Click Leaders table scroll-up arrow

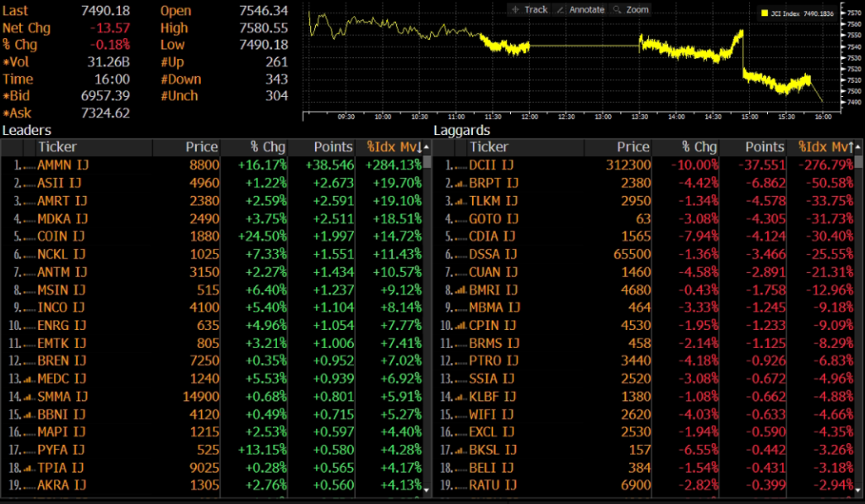tap(427, 147)
